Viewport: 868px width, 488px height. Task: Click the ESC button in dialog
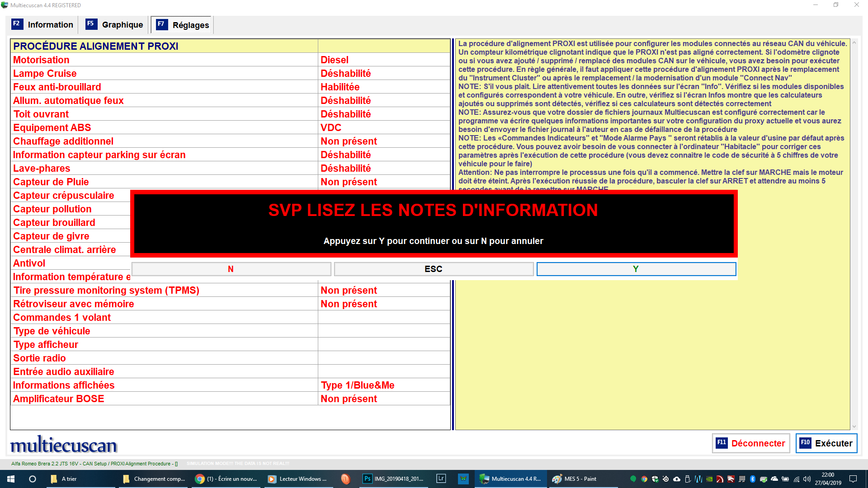pos(434,269)
